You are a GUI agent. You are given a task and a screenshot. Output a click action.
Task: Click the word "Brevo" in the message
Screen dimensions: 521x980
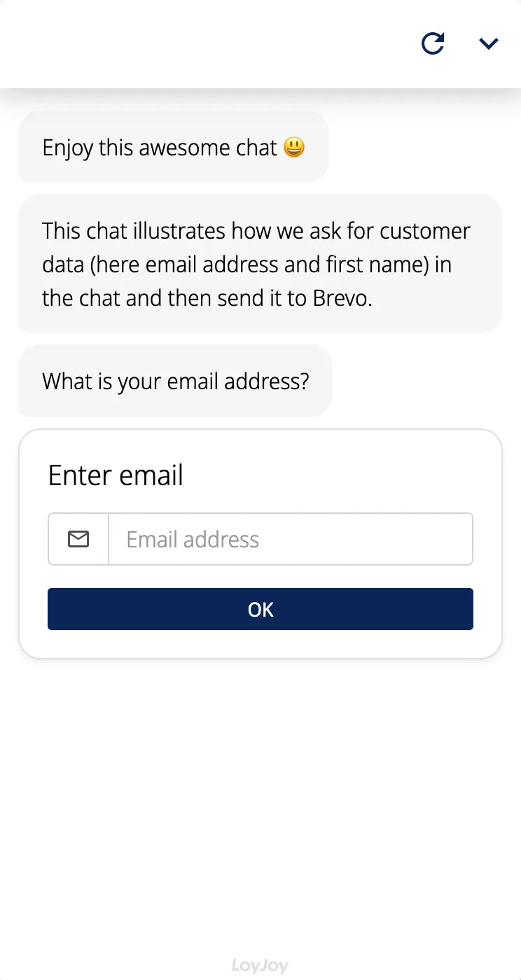coord(342,298)
